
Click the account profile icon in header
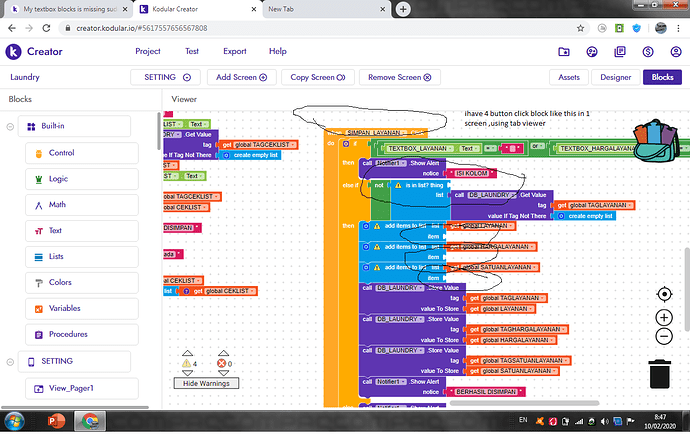674,51
